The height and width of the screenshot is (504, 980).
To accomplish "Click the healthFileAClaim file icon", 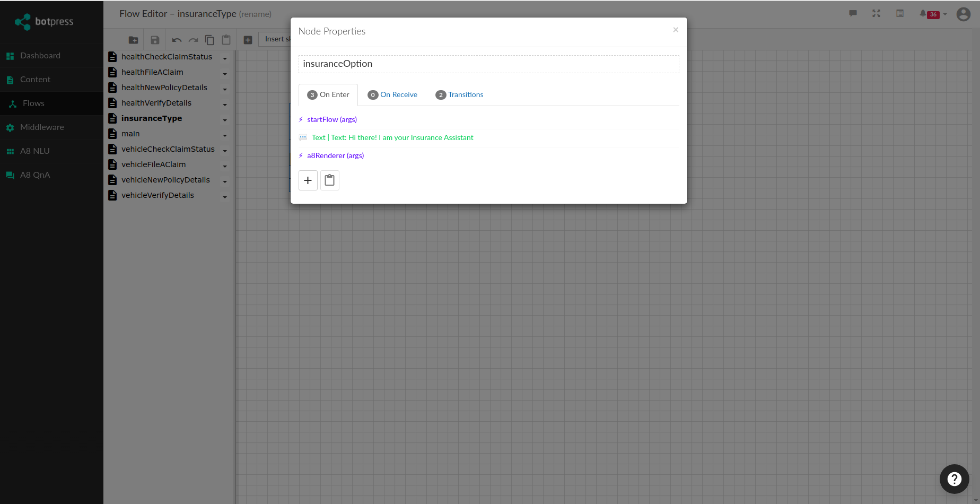I will pyautogui.click(x=112, y=72).
